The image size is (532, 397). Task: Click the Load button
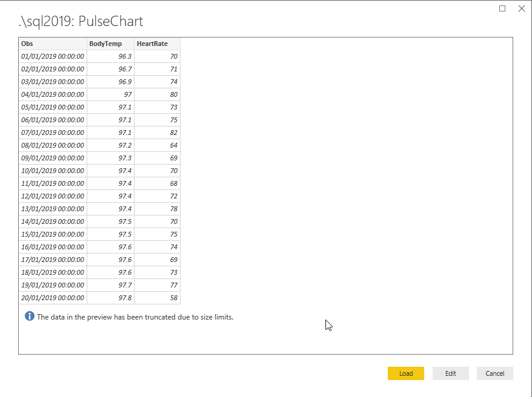tap(405, 373)
